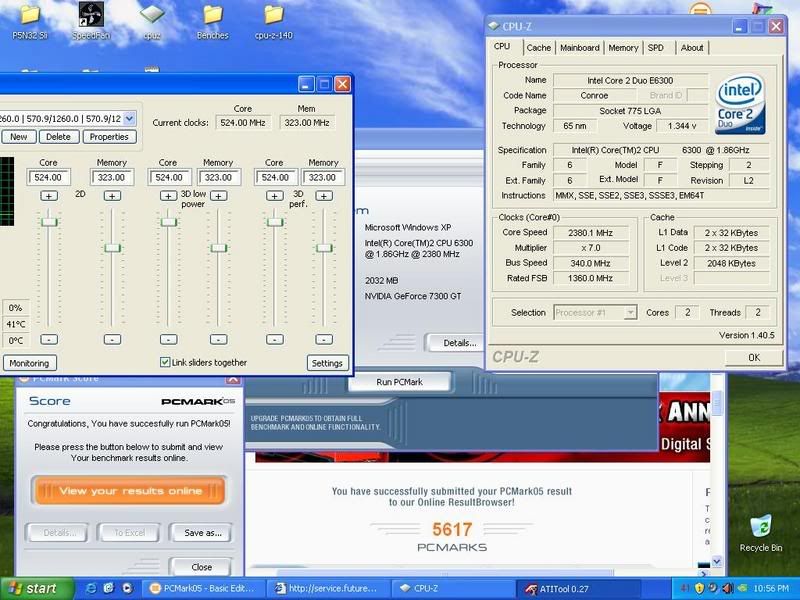Open the cpu-z-140 desktop folder
The image size is (800, 600).
[x=274, y=20]
